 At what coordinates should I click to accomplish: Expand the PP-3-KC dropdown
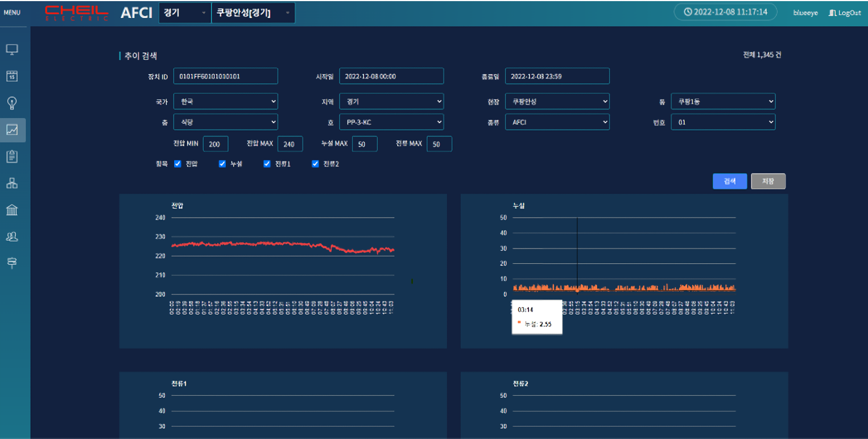point(391,122)
